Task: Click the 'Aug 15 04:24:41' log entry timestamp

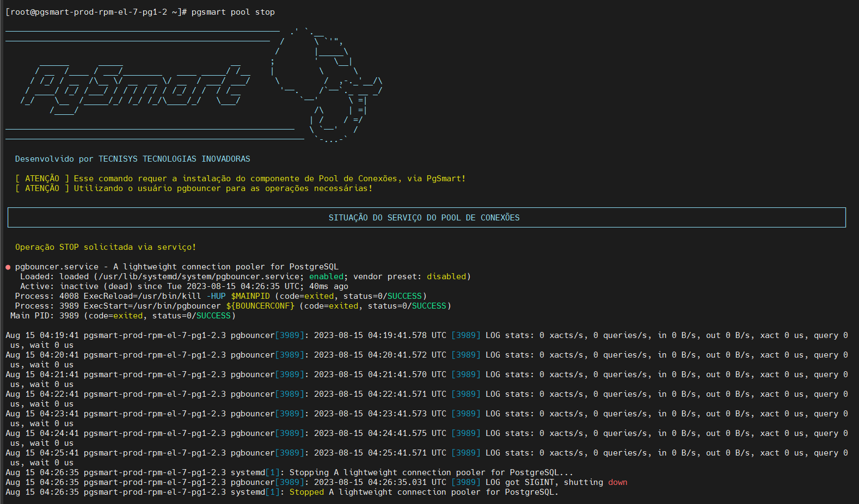Action: (42, 433)
